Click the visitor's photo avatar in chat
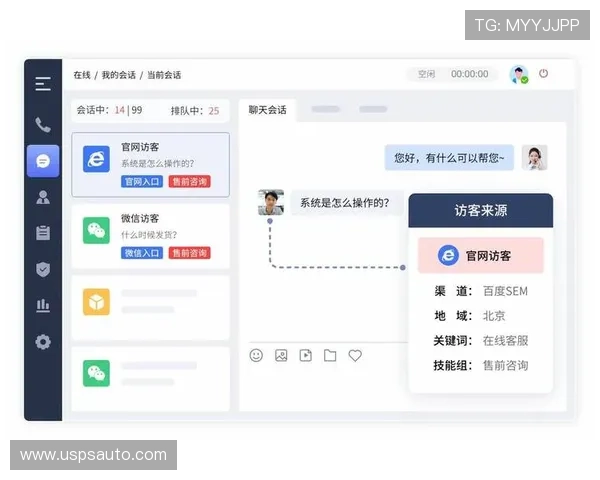This screenshot has height=480, width=600. point(271,202)
